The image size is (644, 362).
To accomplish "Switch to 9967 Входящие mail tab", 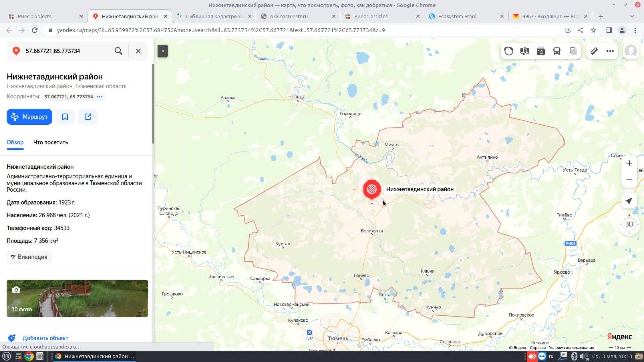I will [549, 16].
